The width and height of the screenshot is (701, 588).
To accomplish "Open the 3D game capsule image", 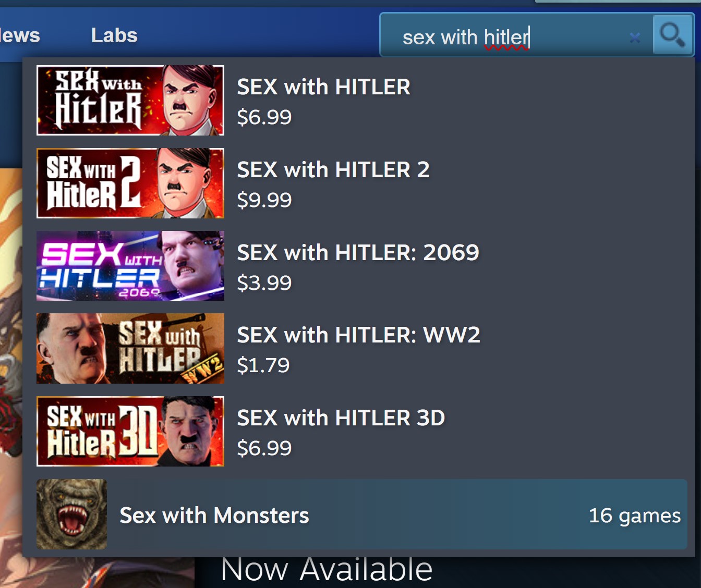I will tap(130, 431).
